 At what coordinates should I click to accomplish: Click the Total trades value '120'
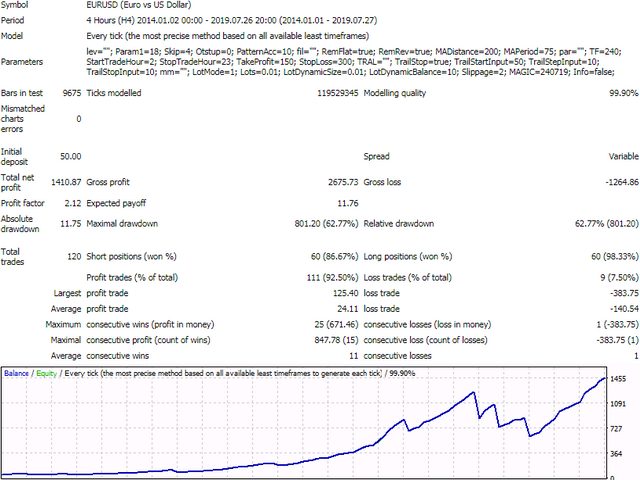point(74,257)
